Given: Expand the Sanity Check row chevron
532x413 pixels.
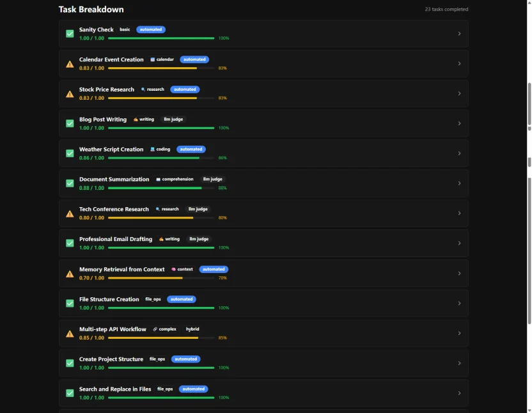Looking at the screenshot, I should point(459,34).
